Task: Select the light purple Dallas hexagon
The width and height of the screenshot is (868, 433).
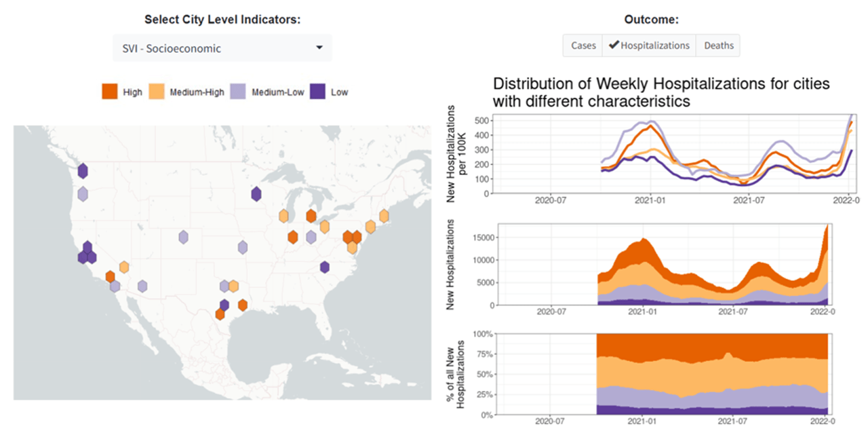Action: (x=224, y=286)
